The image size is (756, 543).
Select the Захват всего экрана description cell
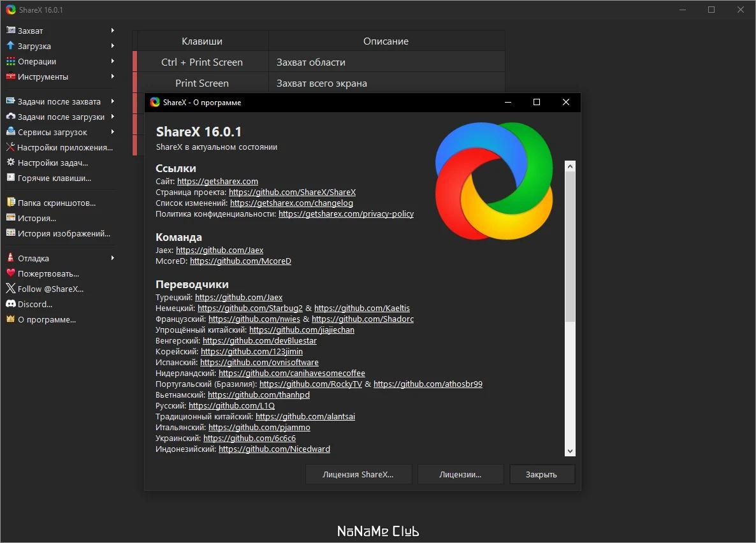click(387, 83)
